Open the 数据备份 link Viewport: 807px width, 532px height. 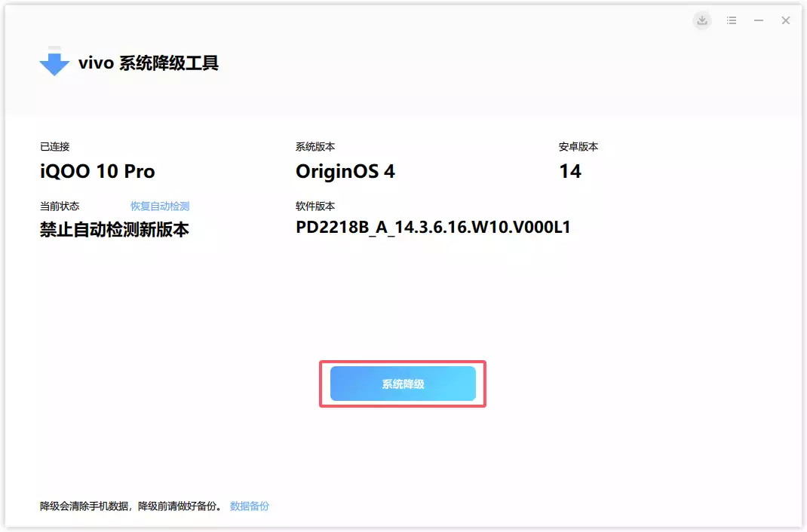[249, 506]
